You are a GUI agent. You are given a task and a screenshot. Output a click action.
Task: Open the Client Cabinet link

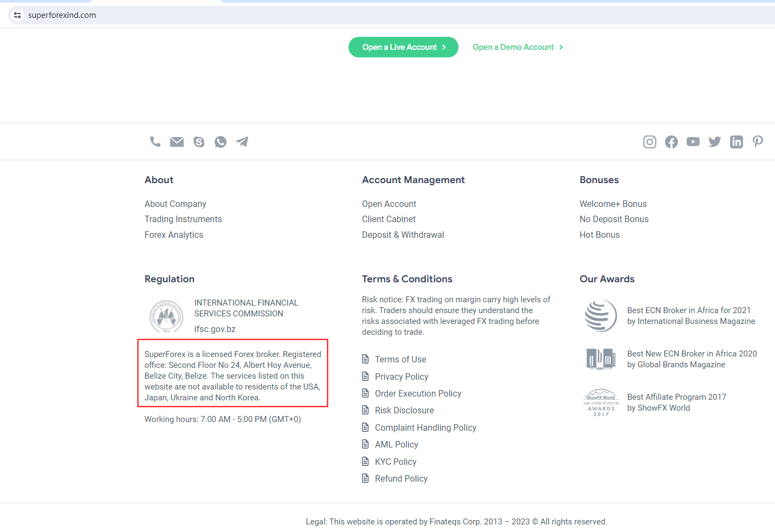click(389, 219)
